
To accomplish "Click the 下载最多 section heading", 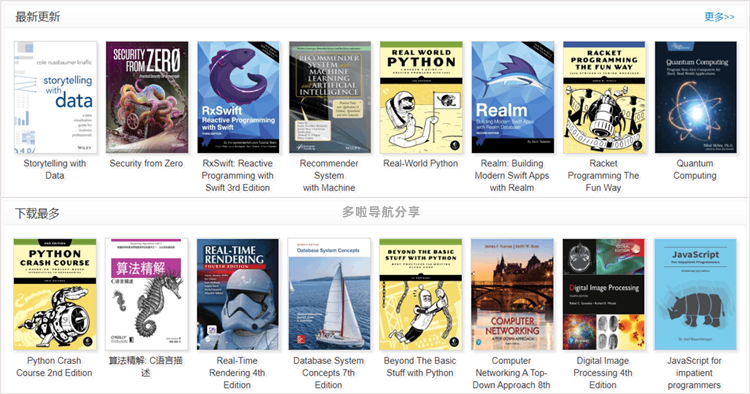I will 37,213.
